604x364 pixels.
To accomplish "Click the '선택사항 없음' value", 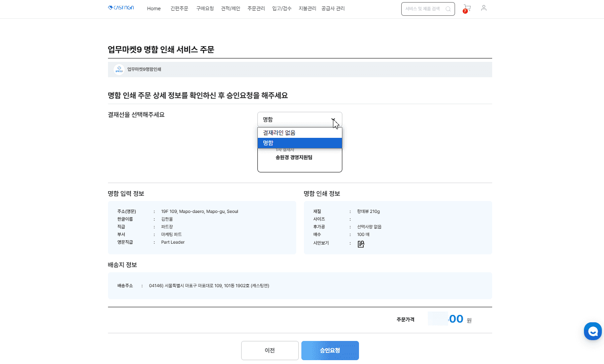I will point(369,227).
